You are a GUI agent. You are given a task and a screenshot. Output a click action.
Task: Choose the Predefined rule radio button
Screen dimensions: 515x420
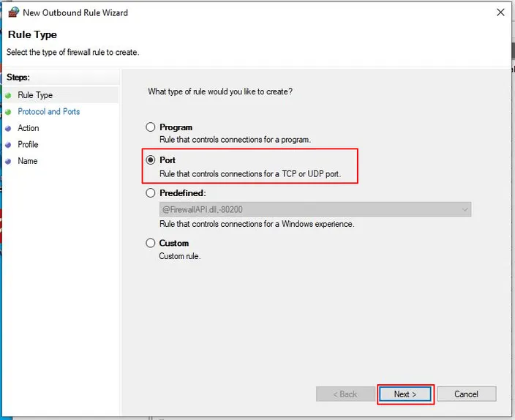[151, 193]
